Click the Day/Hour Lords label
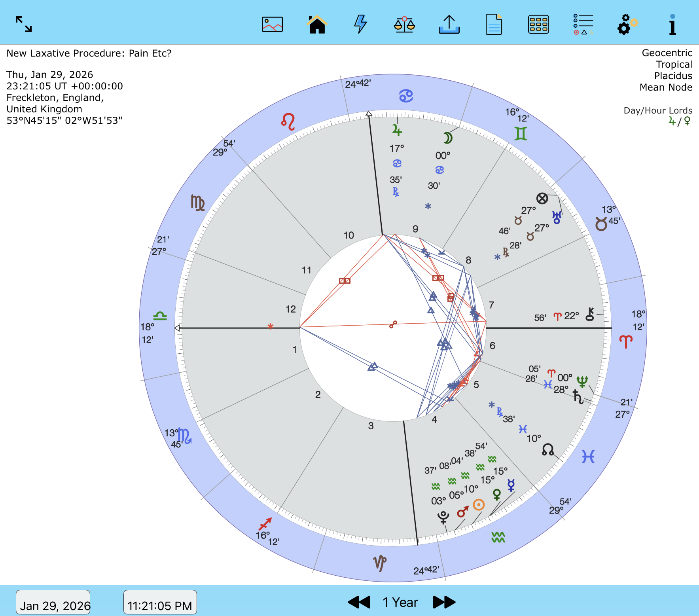Image resolution: width=699 pixels, height=616 pixels. tap(658, 110)
